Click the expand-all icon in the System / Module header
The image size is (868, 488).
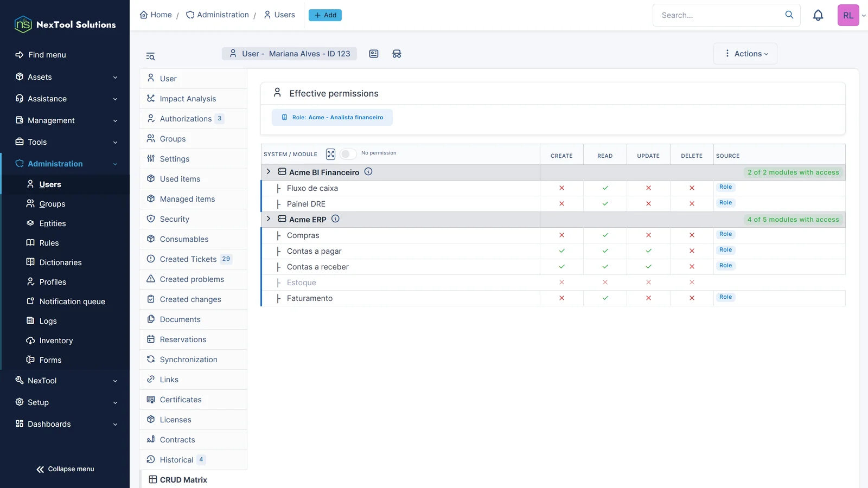pyautogui.click(x=330, y=154)
